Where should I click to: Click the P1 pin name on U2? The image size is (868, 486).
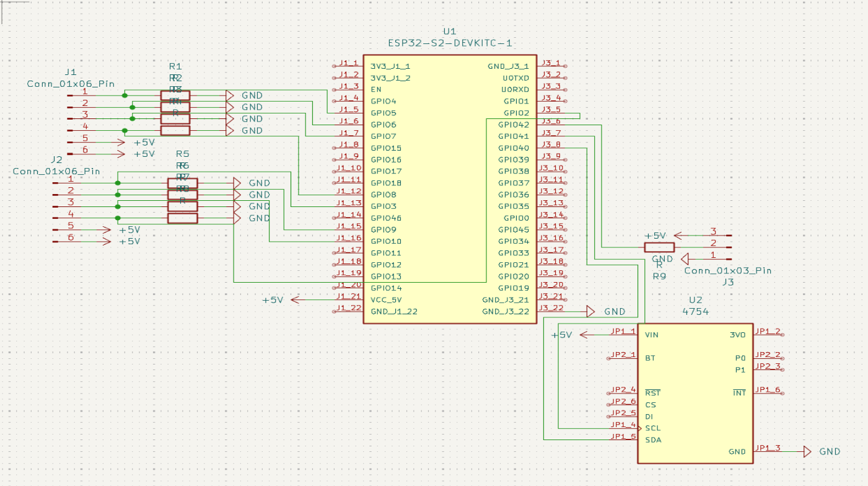tap(740, 370)
